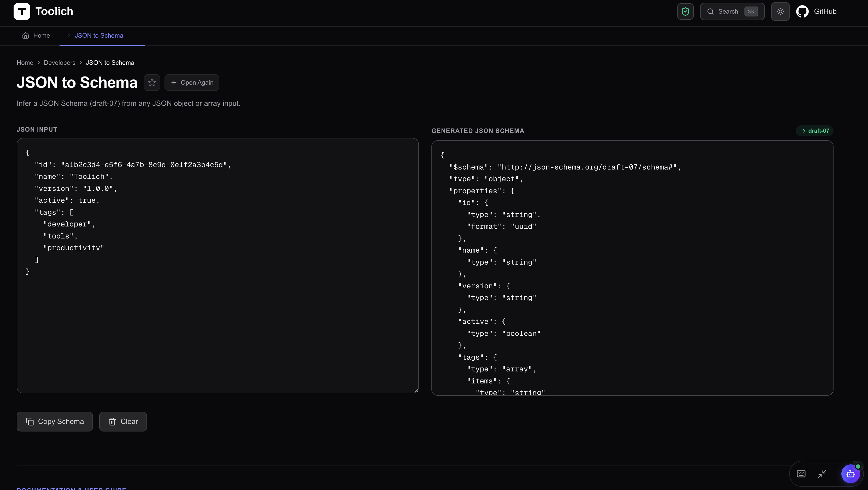Image resolution: width=868 pixels, height=490 pixels.
Task: Click the Copy Schema button
Action: click(x=55, y=422)
